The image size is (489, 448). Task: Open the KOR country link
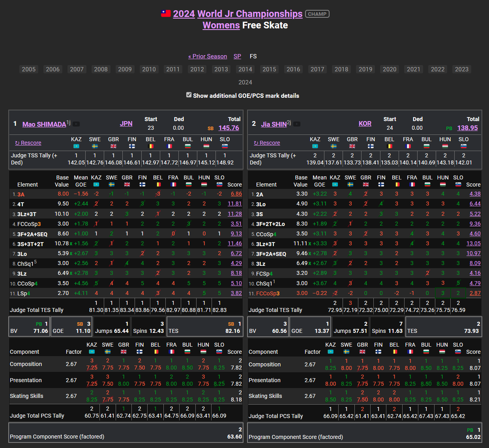tap(365, 123)
